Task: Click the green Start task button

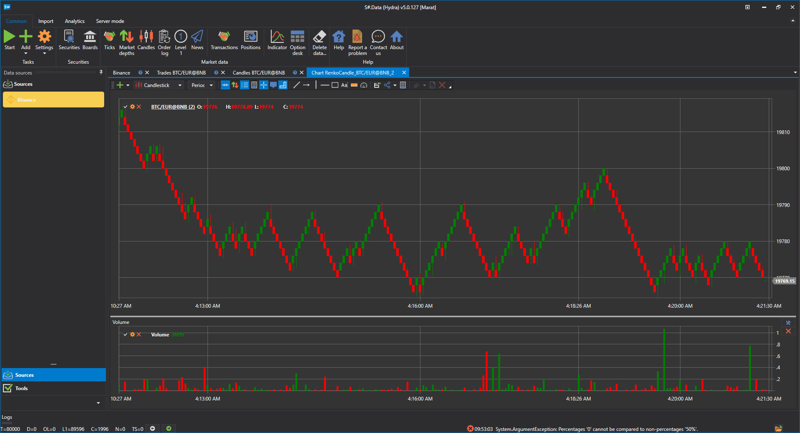Action: pos(9,39)
